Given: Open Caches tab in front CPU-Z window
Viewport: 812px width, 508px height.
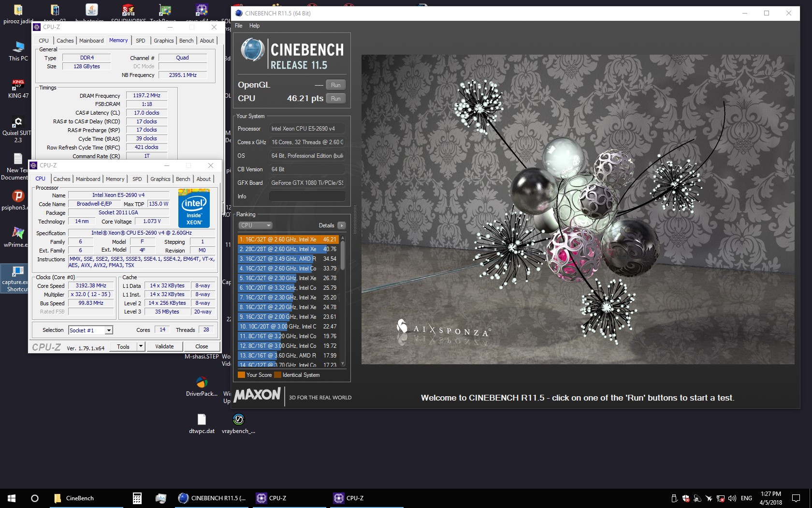Looking at the screenshot, I should pyautogui.click(x=62, y=179).
